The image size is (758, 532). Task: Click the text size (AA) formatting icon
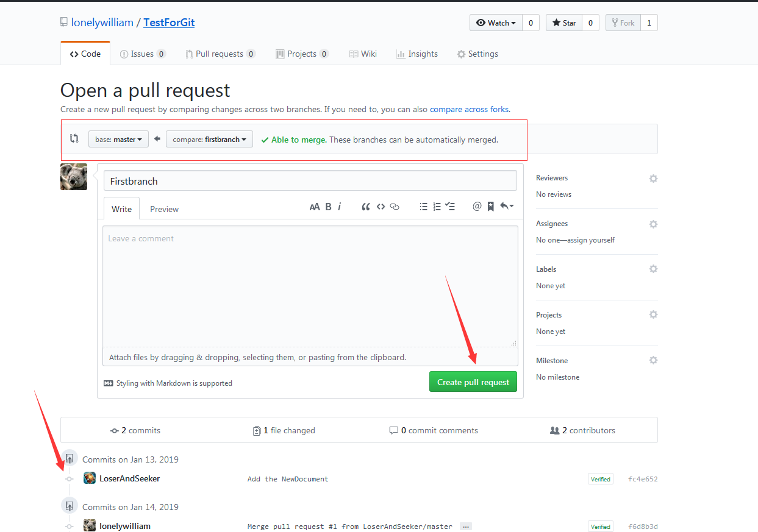[x=315, y=207]
